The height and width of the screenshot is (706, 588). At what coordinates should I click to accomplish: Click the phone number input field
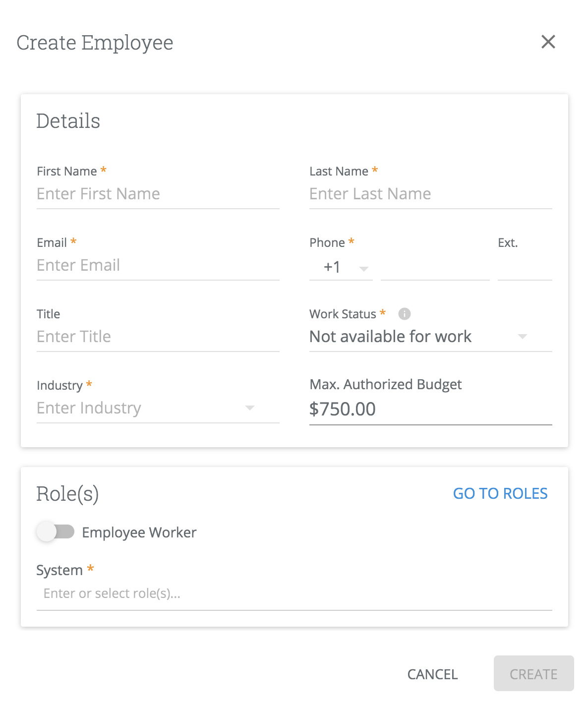click(435, 268)
